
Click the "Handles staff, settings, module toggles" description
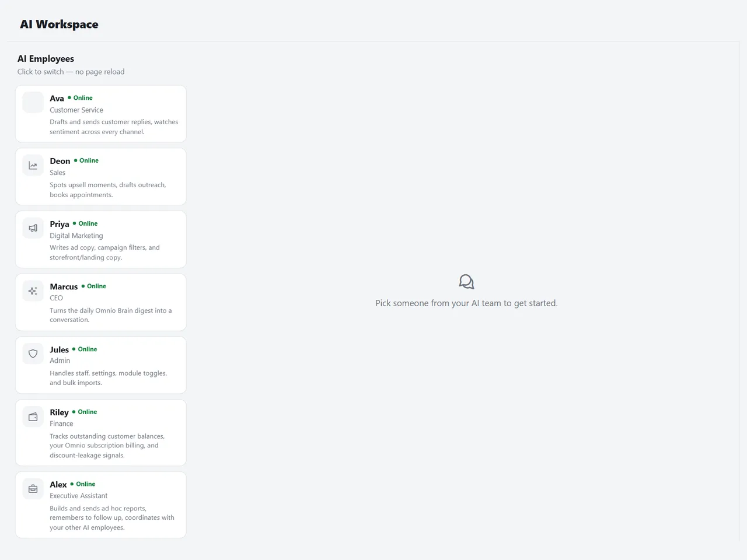[109, 378]
